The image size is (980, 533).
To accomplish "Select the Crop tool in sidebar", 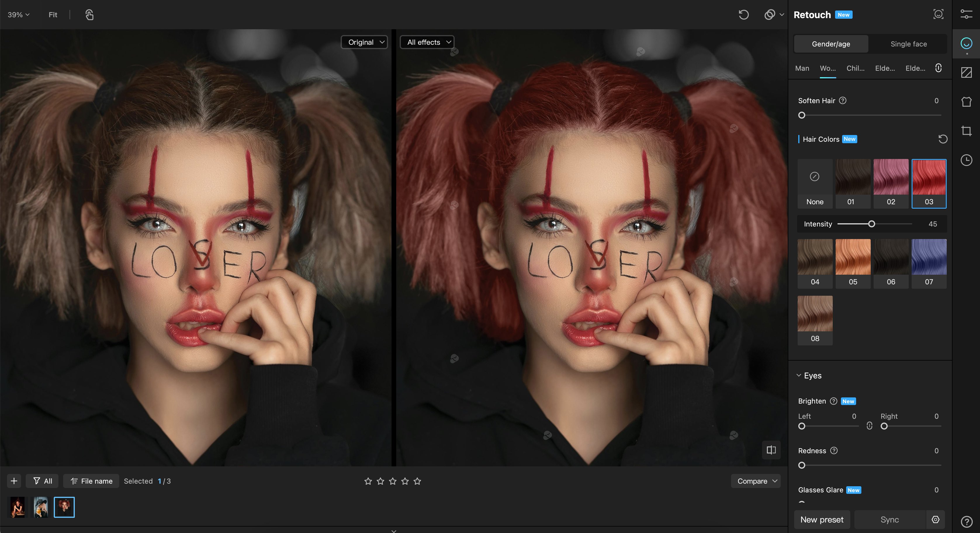I will [966, 131].
